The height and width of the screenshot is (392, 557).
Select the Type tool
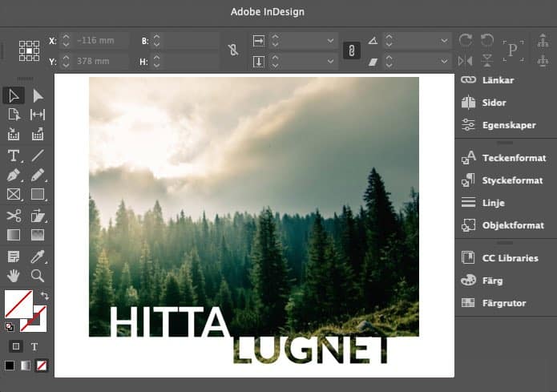pos(14,156)
